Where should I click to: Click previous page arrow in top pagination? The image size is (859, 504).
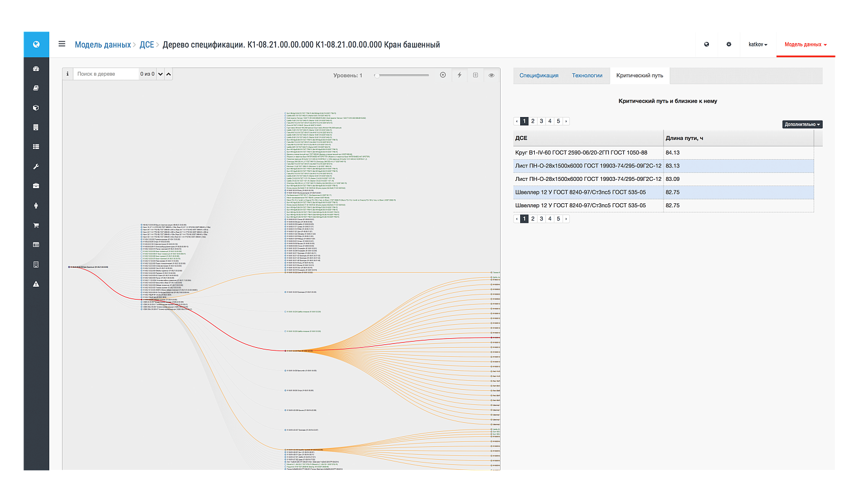517,121
